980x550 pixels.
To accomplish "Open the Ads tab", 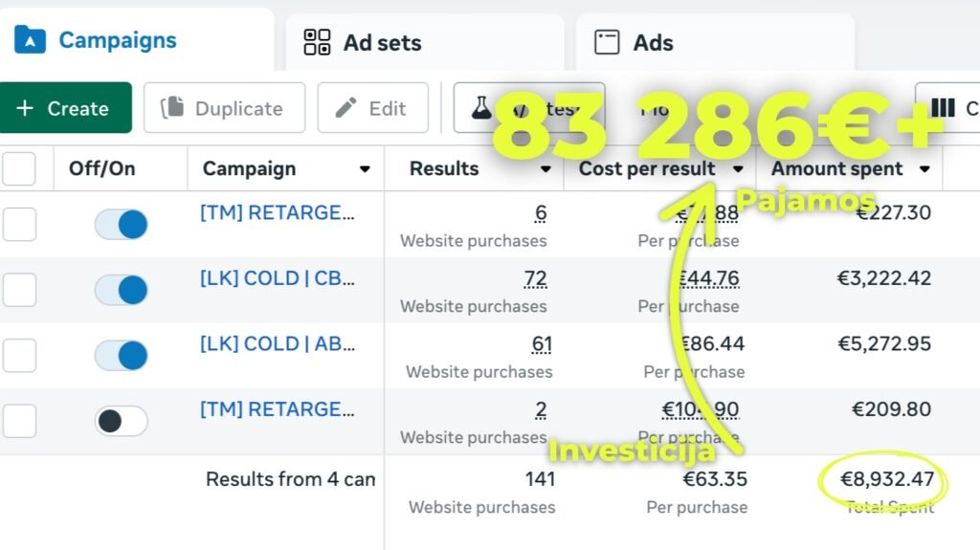I will click(653, 42).
